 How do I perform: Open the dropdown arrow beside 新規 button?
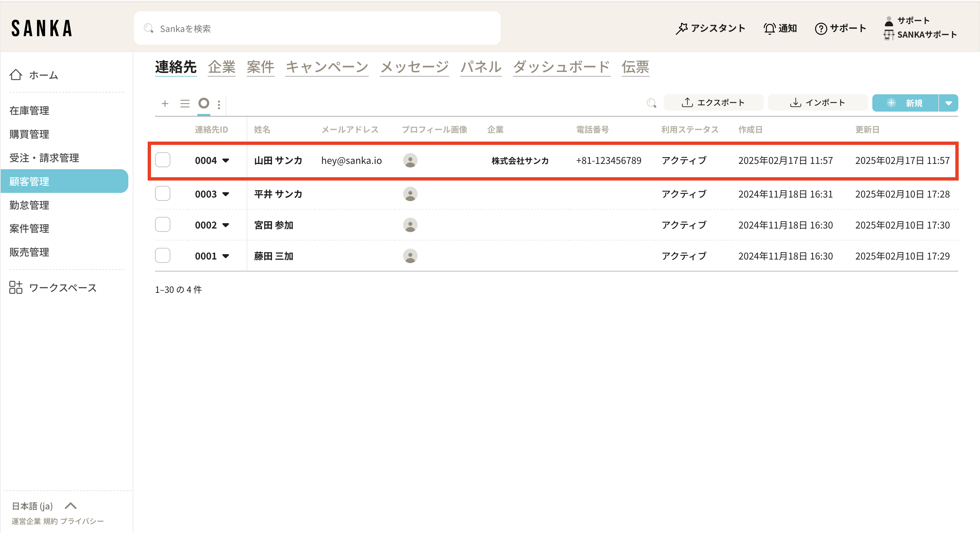[x=948, y=103]
